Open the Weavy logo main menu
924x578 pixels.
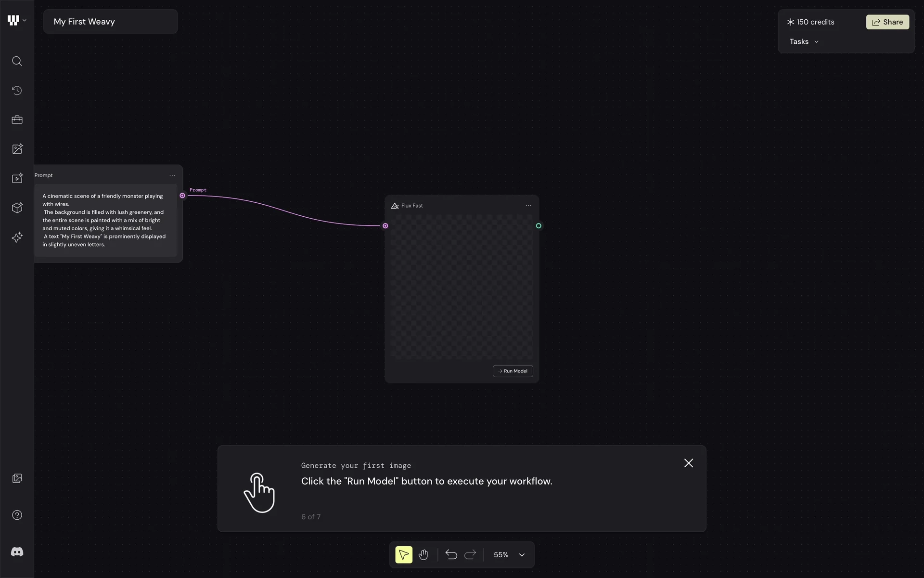click(x=17, y=20)
